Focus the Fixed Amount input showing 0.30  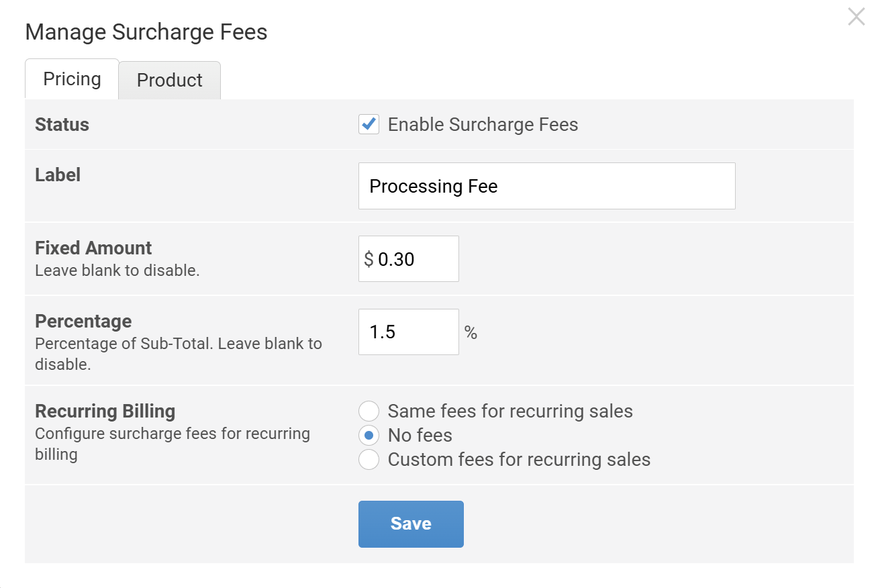point(415,259)
